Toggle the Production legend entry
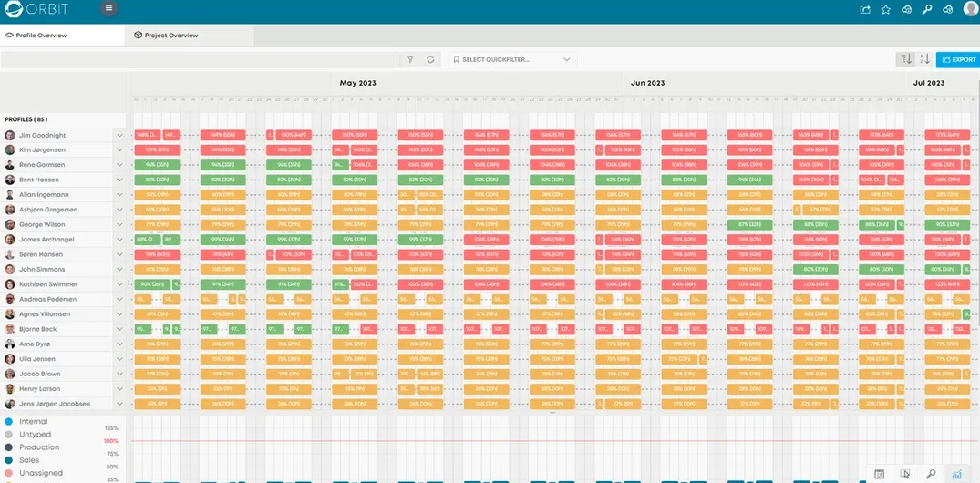 tap(32, 447)
